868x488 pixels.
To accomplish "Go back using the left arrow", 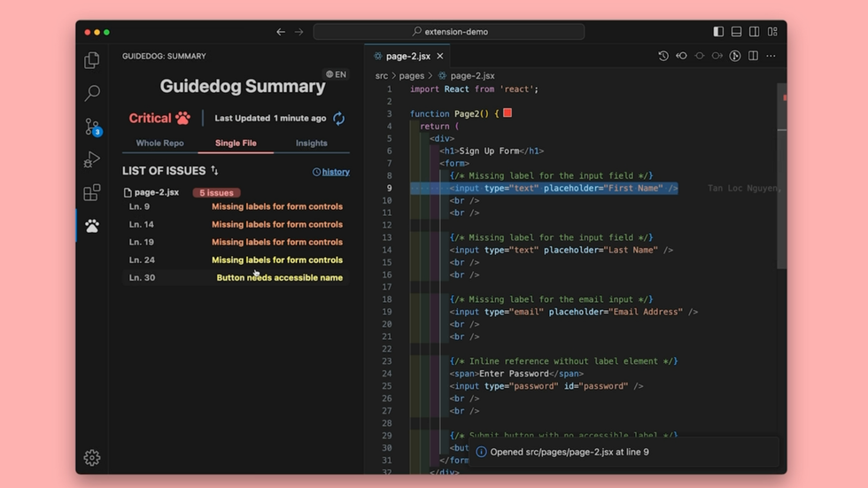I will point(281,32).
